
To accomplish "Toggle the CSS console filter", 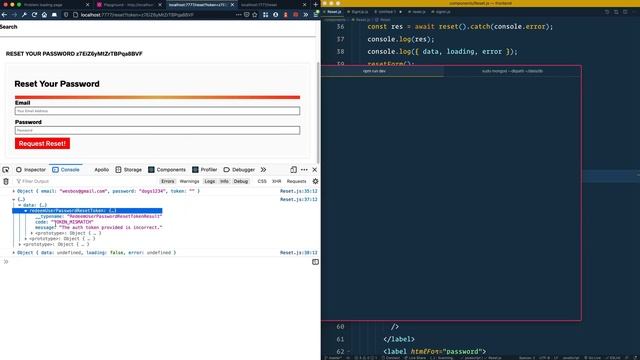I will (x=262, y=181).
